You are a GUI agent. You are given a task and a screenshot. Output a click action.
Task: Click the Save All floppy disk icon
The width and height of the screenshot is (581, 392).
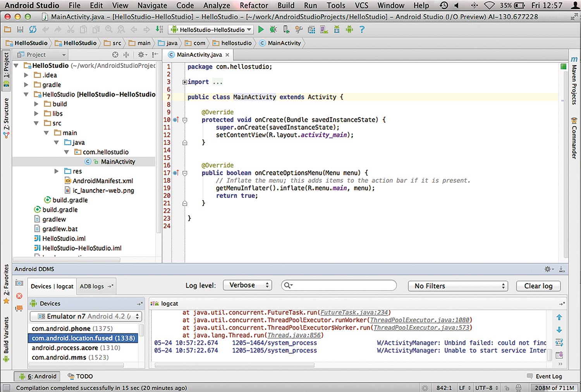pos(20,29)
